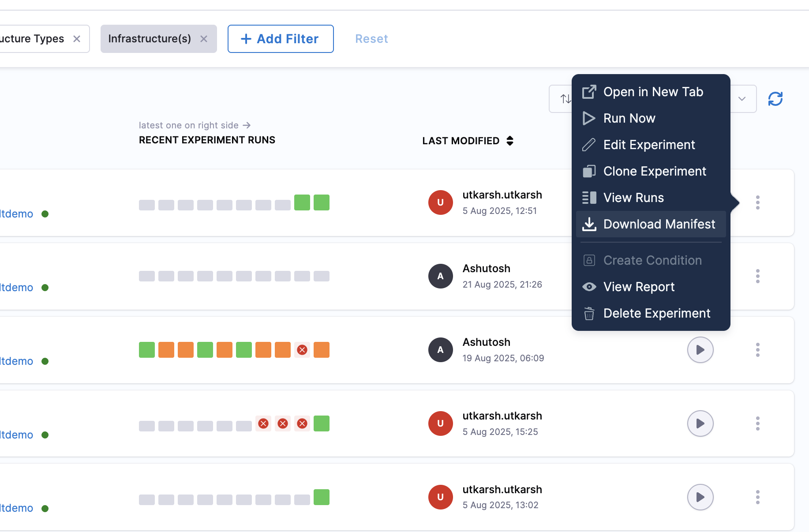The image size is (809, 532).
Task: Click the failed run marker in Ashutosh's colored row
Action: tap(302, 350)
